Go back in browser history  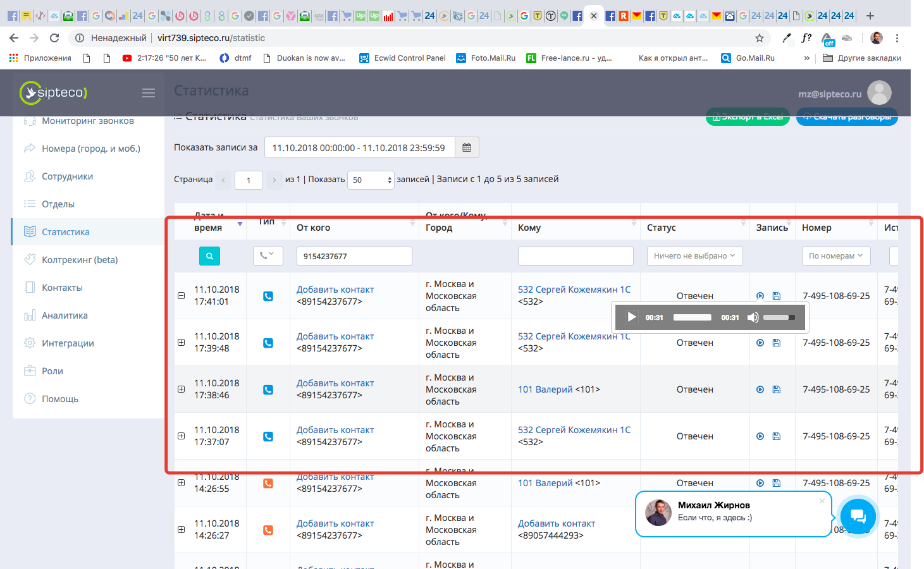14,38
